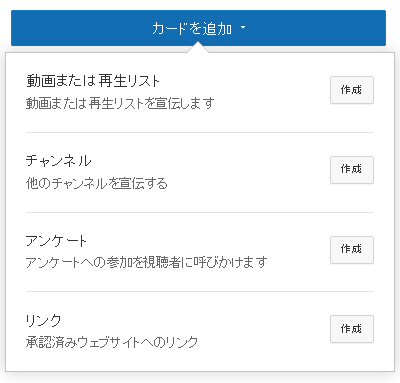Viewport: 400px width, 383px height.
Task: Click the 承認済みウェブサイトへのリンク description
Action: click(112, 342)
